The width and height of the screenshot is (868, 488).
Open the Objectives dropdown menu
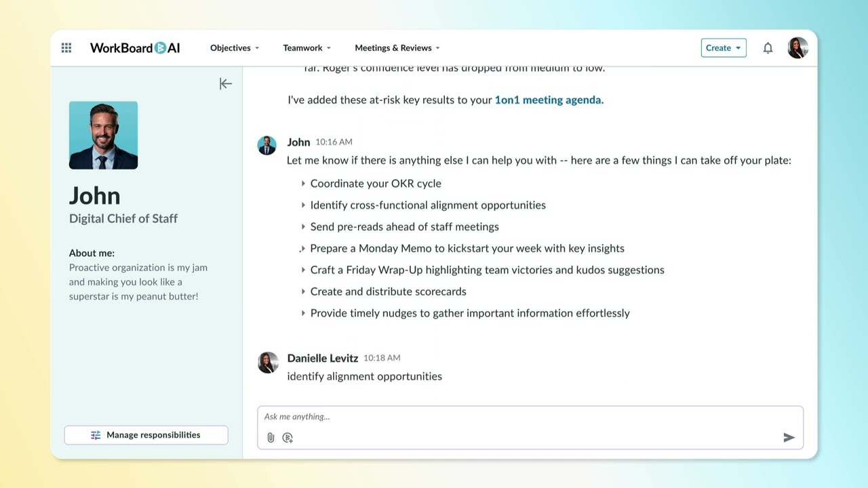(235, 47)
